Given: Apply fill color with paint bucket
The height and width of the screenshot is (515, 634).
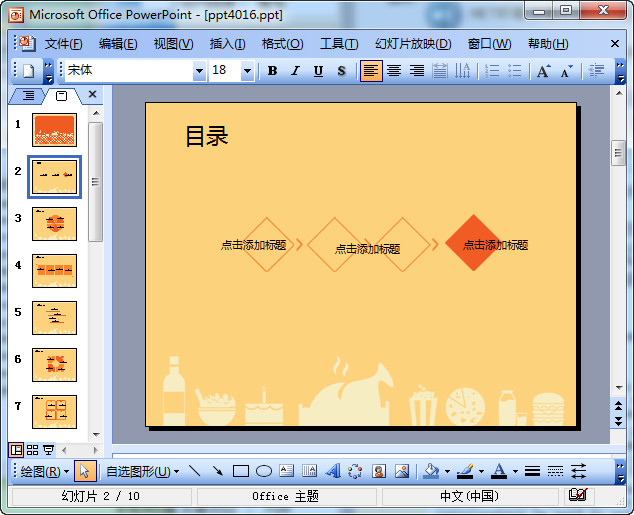Looking at the screenshot, I should click(431, 471).
